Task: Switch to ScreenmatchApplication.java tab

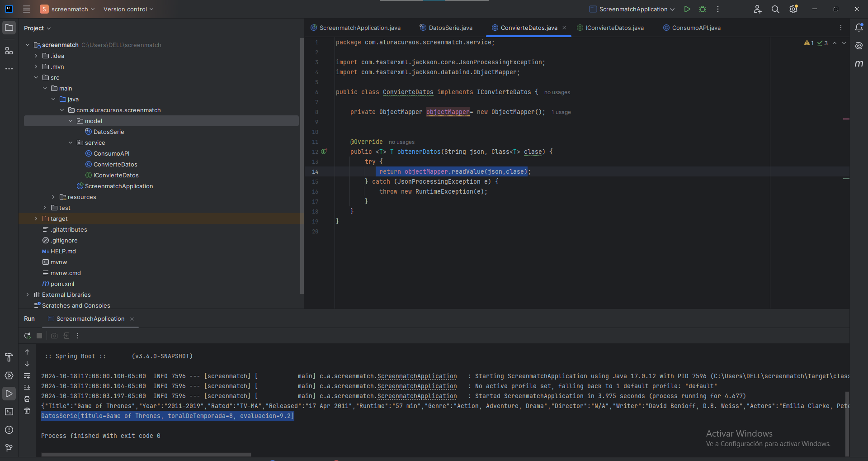Action: tap(356, 28)
